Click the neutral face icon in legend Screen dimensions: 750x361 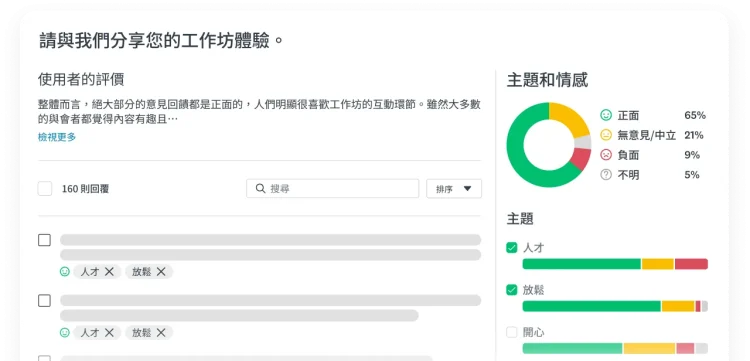606,135
